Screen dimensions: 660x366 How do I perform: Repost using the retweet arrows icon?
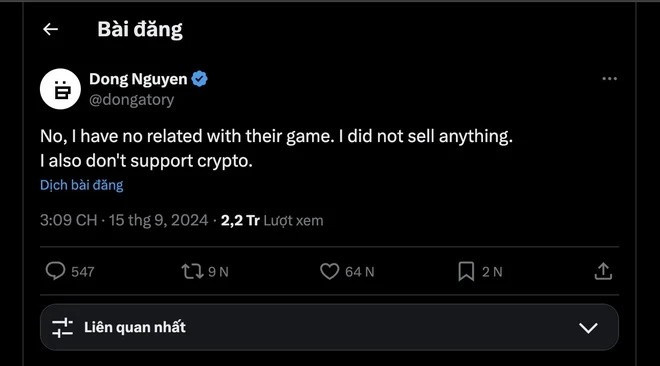(192, 271)
